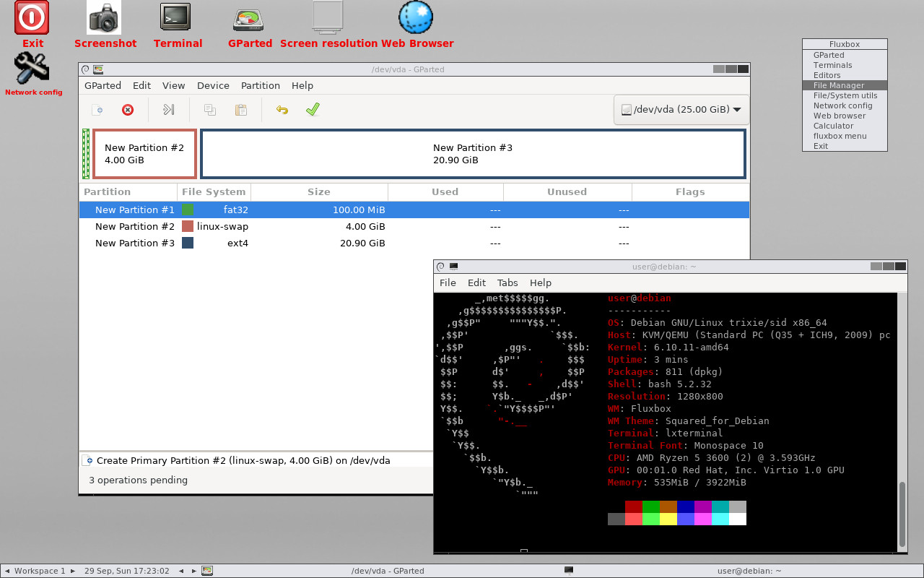
Task: Choose Exit in the Fluxbox menu
Action: click(x=845, y=146)
